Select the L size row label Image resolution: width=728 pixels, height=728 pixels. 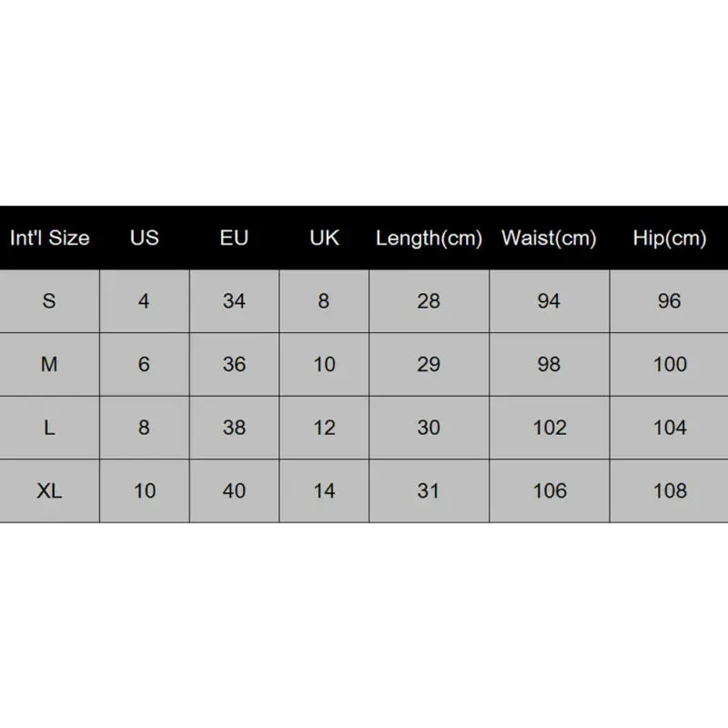point(50,428)
